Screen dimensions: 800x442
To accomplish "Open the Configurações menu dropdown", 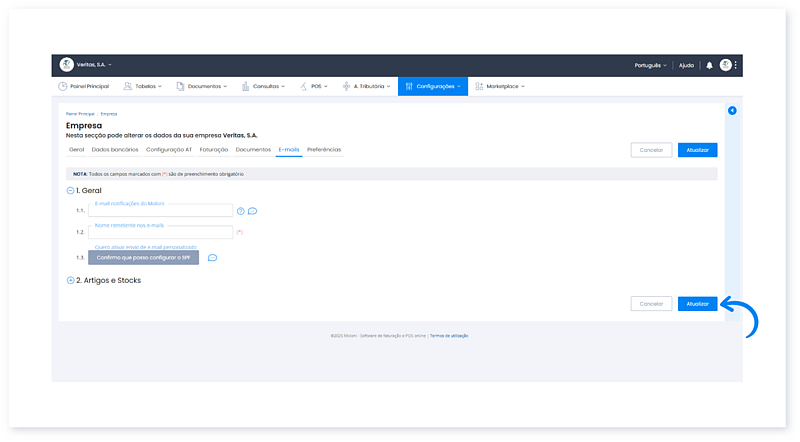I will pyautogui.click(x=432, y=87).
